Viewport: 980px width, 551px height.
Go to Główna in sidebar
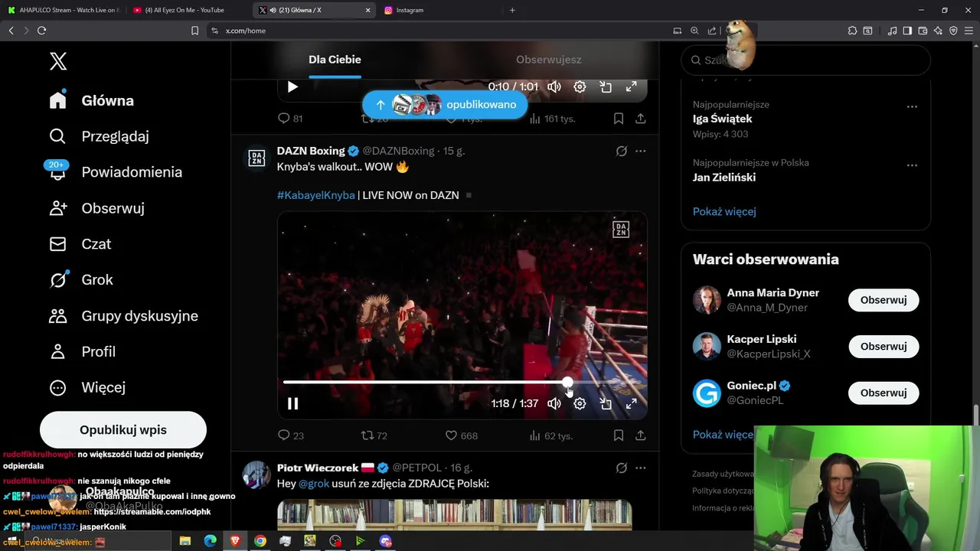pyautogui.click(x=92, y=100)
